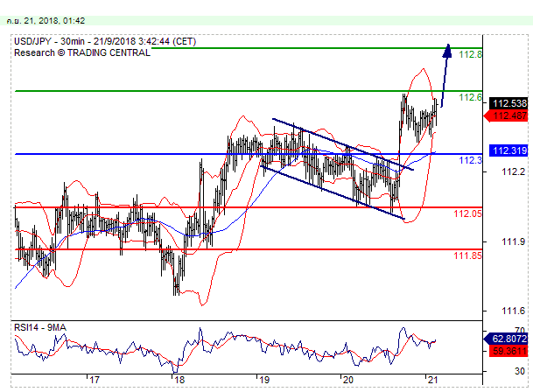Click date 20 on time axis
Screen dimensions: 533x392
pos(348,380)
